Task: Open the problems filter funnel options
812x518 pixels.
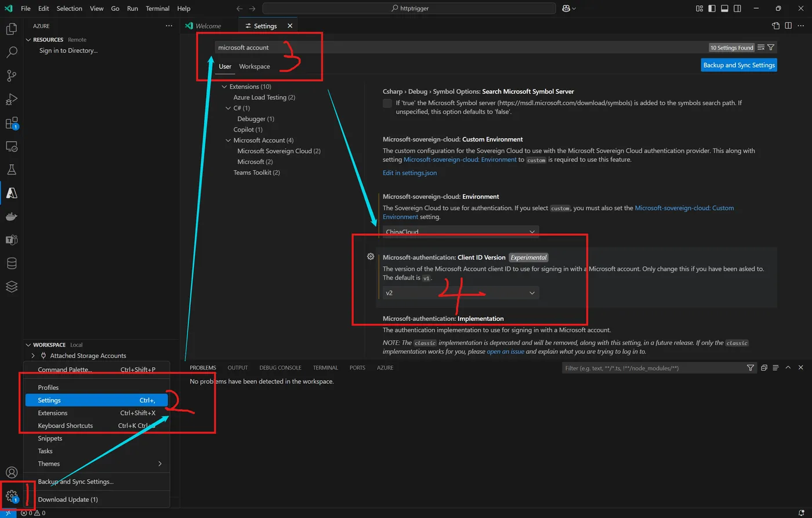Action: pyautogui.click(x=751, y=368)
